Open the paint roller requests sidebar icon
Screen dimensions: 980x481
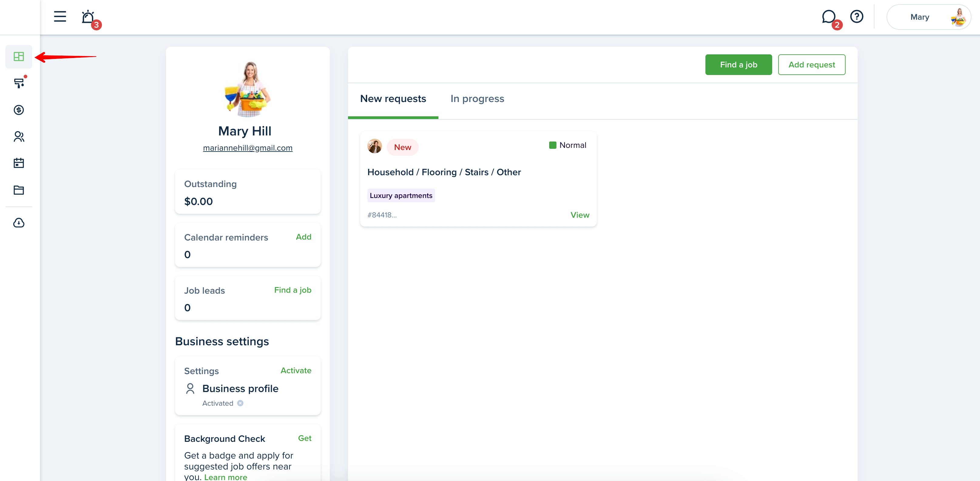click(x=19, y=83)
